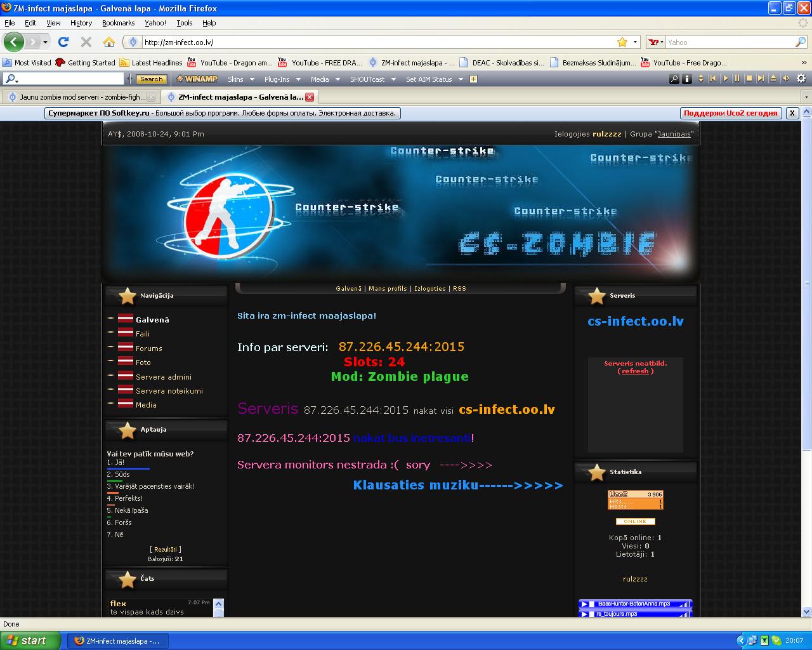Play rs_toujours.mp3 in the page player
Viewport: 812px width, 650px height.
584,614
